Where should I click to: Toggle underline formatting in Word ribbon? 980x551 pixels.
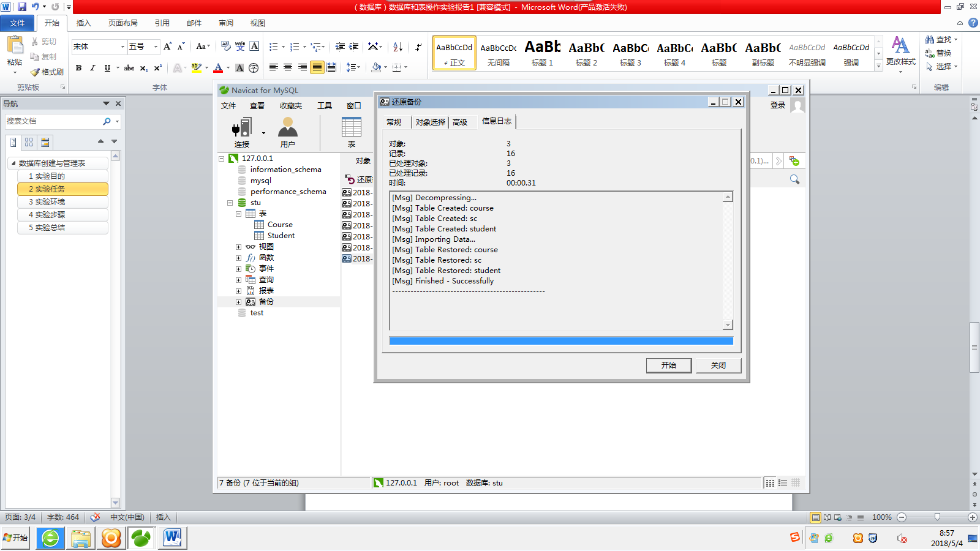(107, 68)
